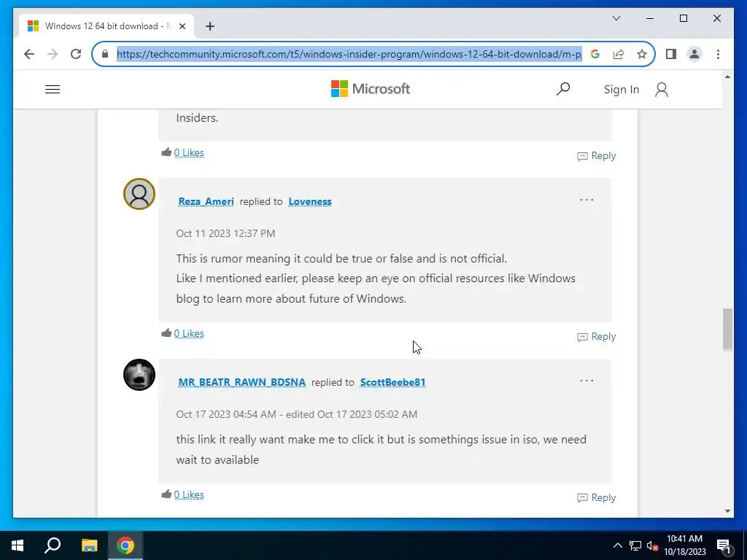
Task: Click the page scrollbar thumb
Action: [x=727, y=329]
